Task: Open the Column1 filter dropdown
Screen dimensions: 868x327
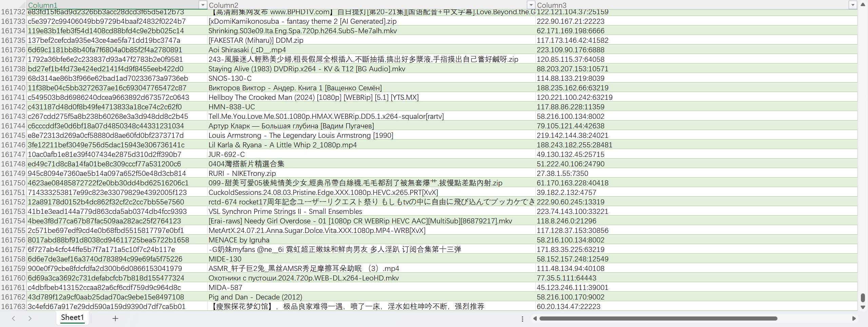Action: pos(202,5)
